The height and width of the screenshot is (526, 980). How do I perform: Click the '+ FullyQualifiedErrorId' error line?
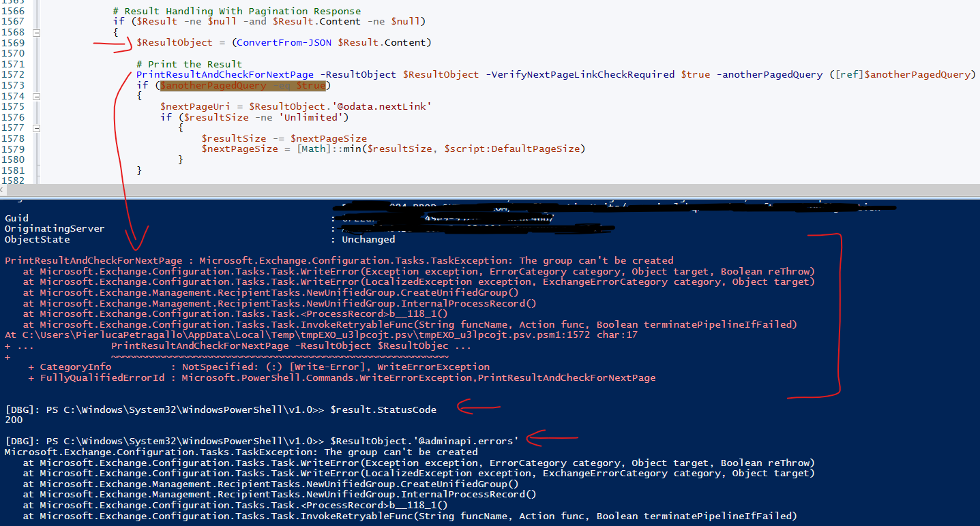[x=342, y=378]
